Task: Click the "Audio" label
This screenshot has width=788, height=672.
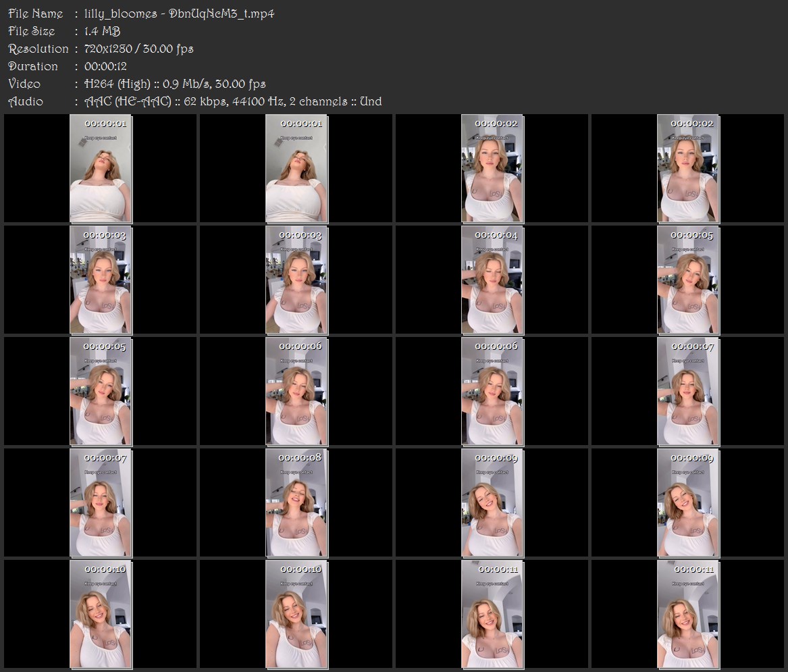Action: click(x=26, y=101)
